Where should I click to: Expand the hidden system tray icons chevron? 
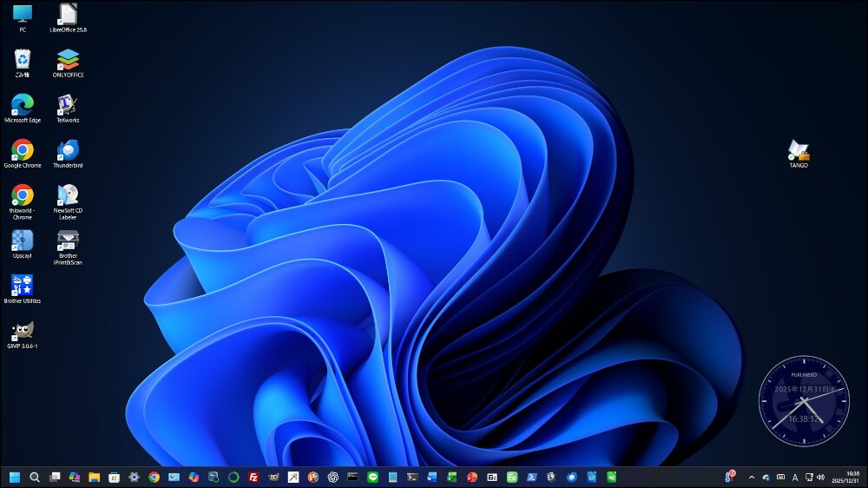752,477
